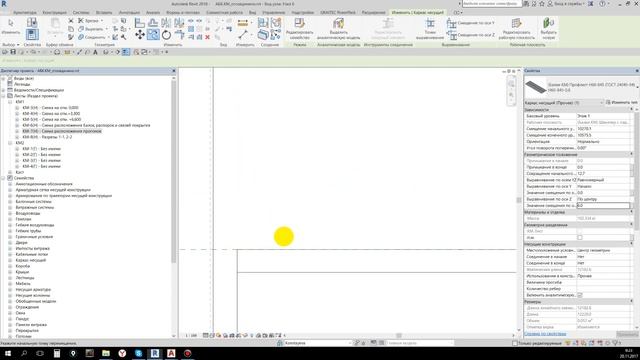Viewport: 640px width, 360px height.
Task: Open the navigation steering wheel in canvas
Action: 511,83
